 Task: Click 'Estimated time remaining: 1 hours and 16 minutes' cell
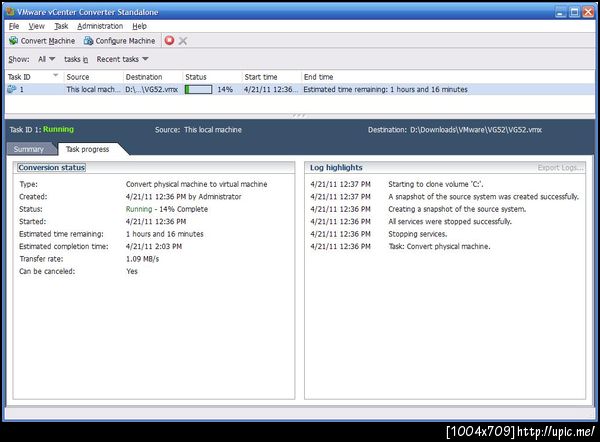(385, 89)
